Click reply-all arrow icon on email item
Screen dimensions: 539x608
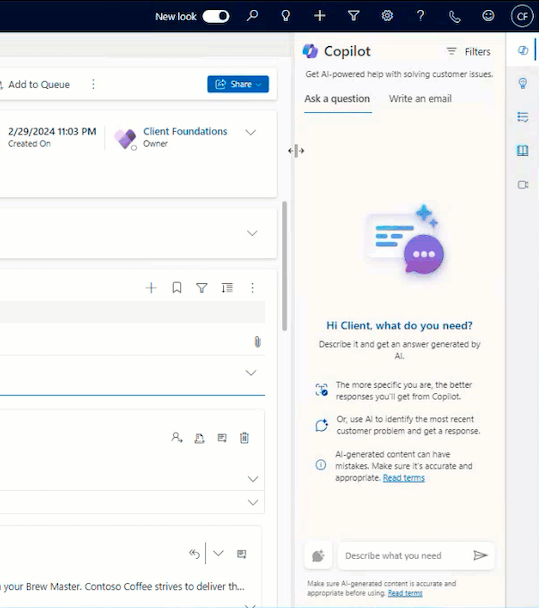pyautogui.click(x=194, y=554)
